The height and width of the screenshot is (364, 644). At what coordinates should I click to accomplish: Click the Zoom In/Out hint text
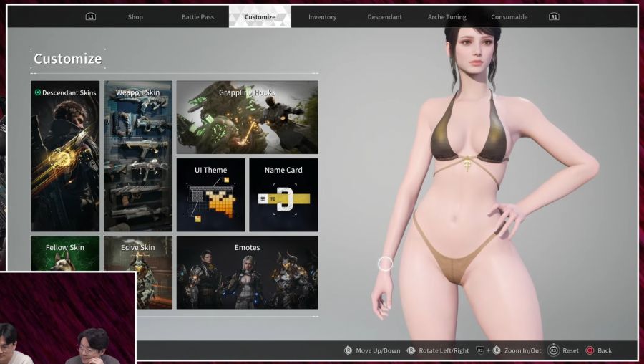click(x=523, y=350)
